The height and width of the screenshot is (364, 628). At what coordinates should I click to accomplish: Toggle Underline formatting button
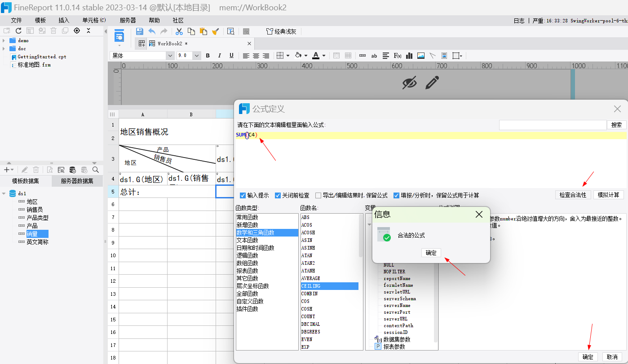[x=232, y=56]
